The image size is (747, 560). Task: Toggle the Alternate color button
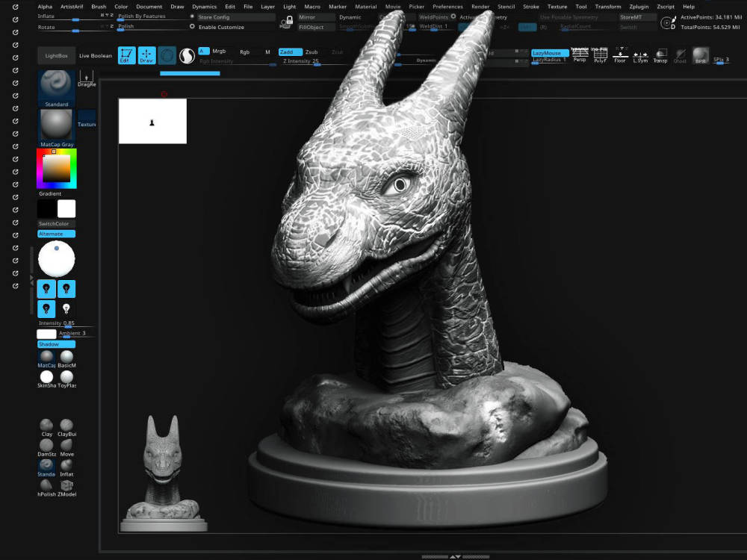click(x=56, y=233)
